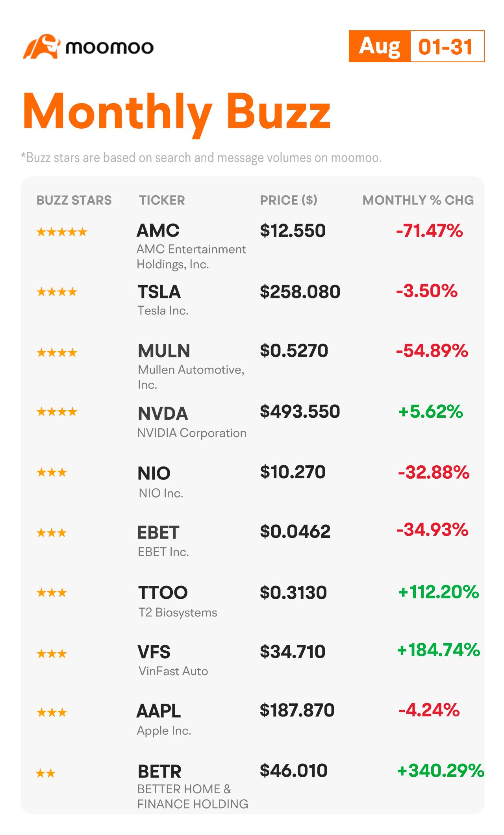Click the $258.080 Tesla price
Viewport: 504px width, 835px height.
tap(300, 292)
